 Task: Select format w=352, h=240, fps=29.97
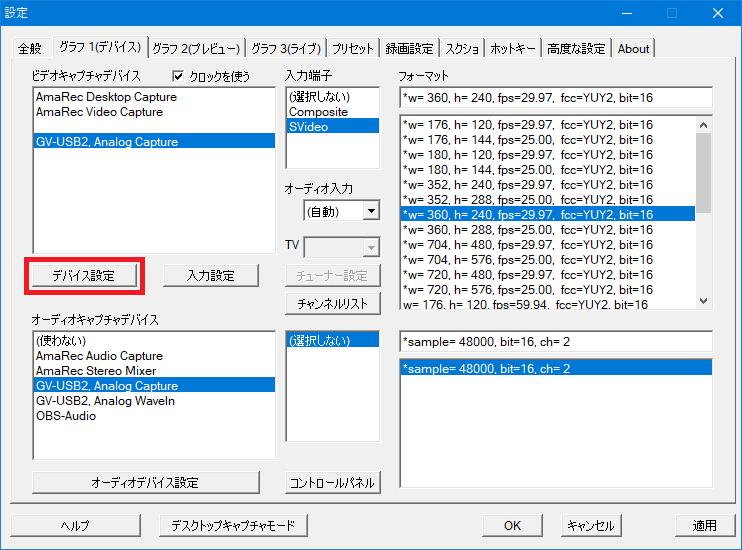point(548,185)
